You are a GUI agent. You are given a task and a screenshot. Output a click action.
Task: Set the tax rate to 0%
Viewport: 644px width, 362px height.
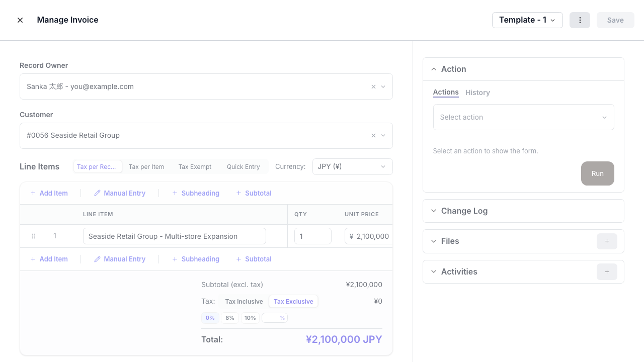tap(210, 318)
